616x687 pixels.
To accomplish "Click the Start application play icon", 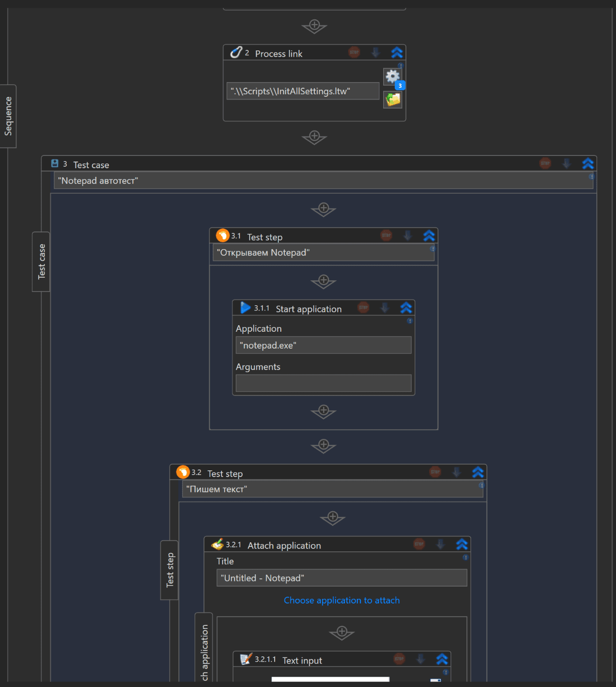I will [x=245, y=308].
